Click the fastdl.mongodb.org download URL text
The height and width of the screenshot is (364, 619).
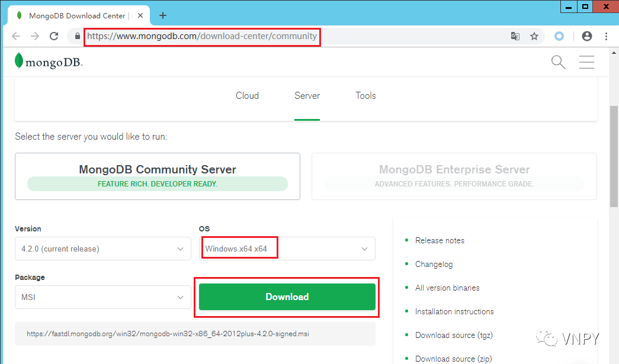coord(168,334)
